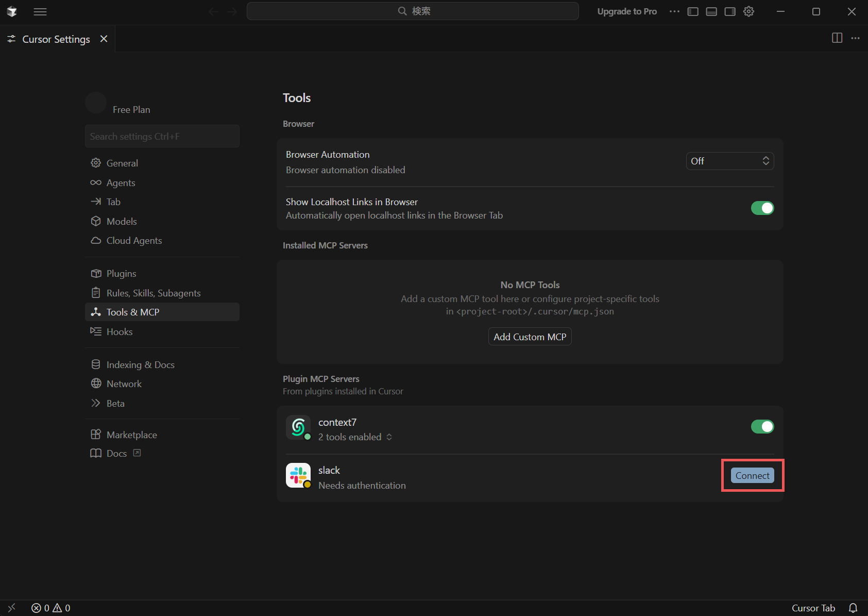This screenshot has width=868, height=616.
Task: Click the Add Custom MCP button
Action: 530,337
